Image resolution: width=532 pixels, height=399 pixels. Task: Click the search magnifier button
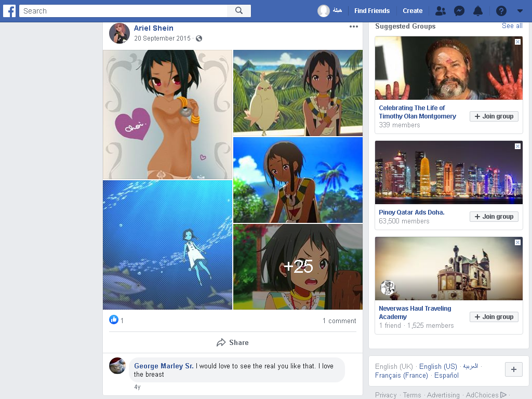pos(239,11)
